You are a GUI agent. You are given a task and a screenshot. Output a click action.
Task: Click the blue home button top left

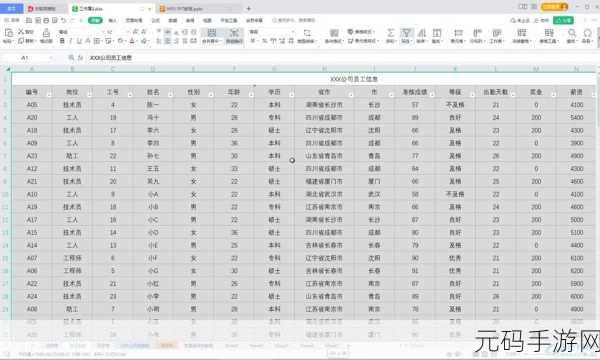click(x=11, y=8)
